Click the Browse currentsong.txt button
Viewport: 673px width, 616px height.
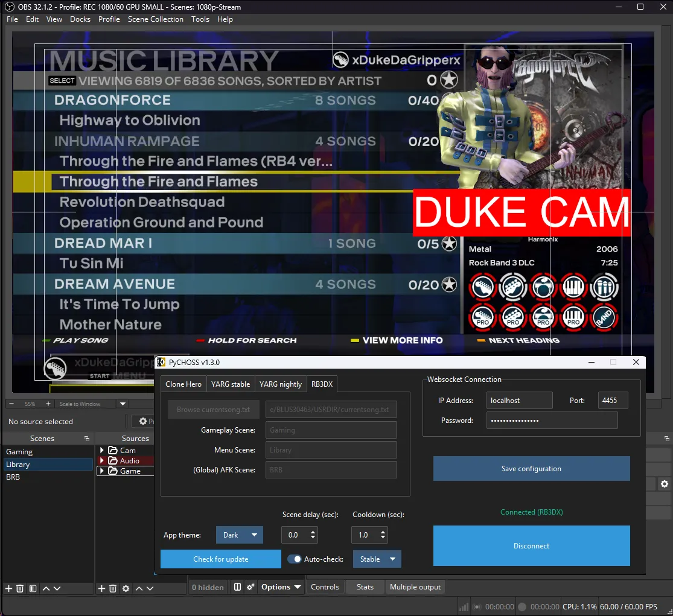coord(213,409)
